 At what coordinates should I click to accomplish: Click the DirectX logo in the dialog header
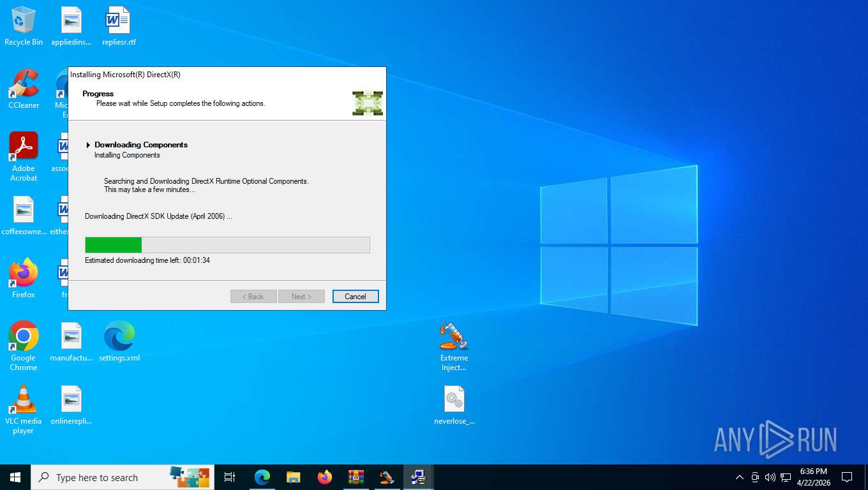[368, 103]
